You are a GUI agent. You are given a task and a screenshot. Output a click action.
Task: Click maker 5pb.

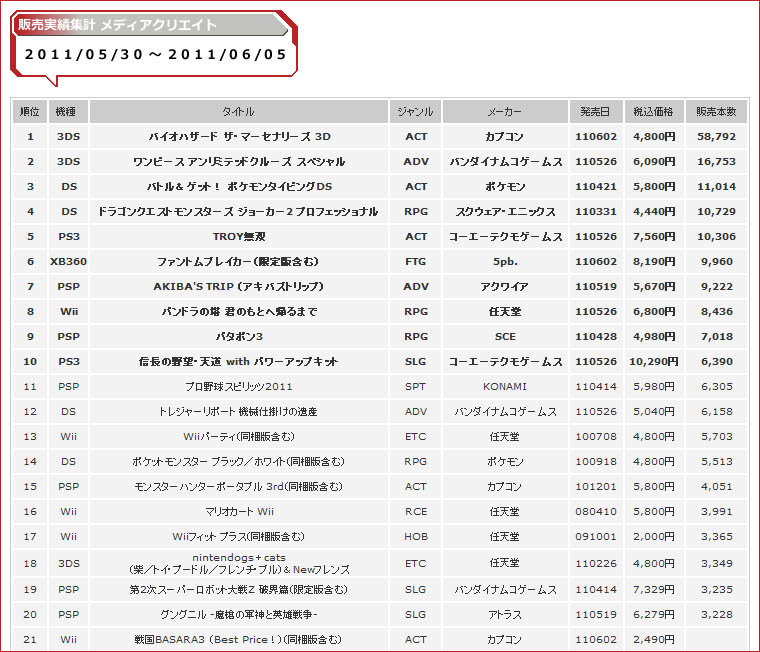coord(505,262)
